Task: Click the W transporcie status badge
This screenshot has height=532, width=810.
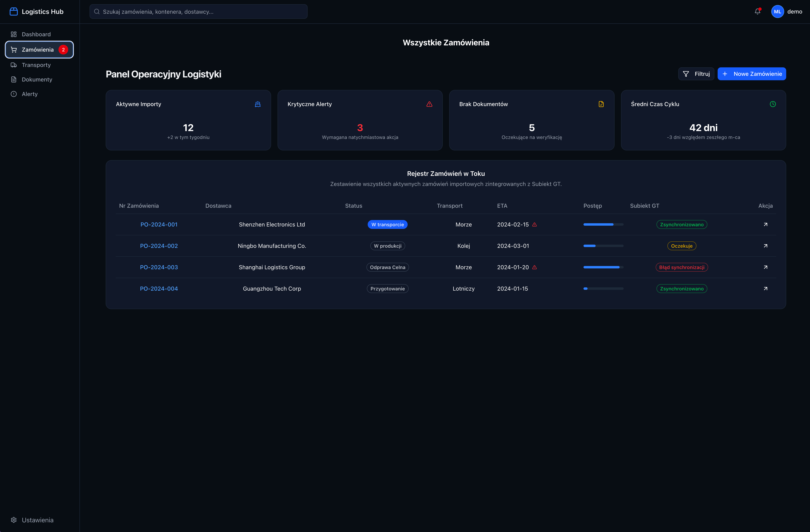Action: tap(387, 225)
